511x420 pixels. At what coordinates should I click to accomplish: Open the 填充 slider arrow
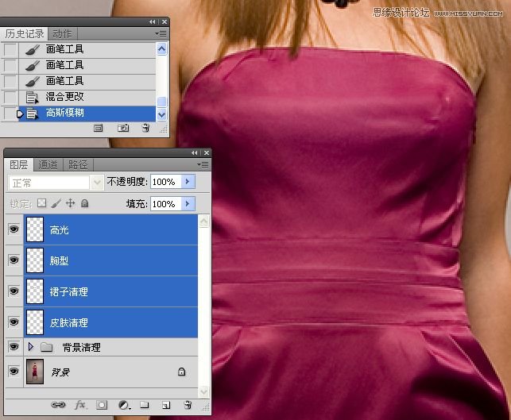click(188, 204)
